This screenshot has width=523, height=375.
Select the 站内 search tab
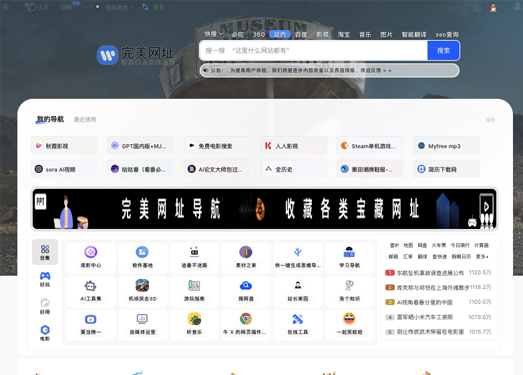pyautogui.click(x=280, y=34)
